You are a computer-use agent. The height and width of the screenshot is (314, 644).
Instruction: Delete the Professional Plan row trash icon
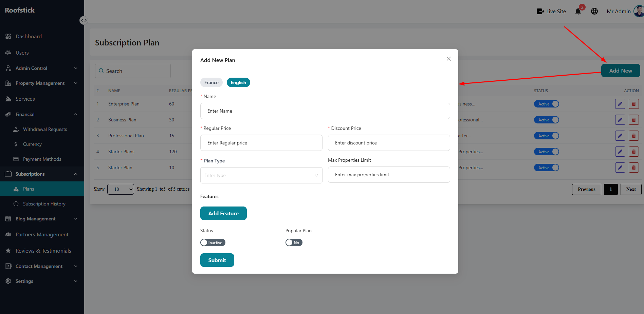coord(634,136)
